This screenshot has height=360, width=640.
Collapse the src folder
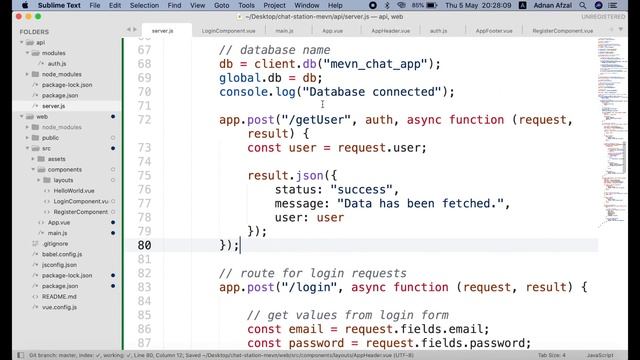click(28, 149)
